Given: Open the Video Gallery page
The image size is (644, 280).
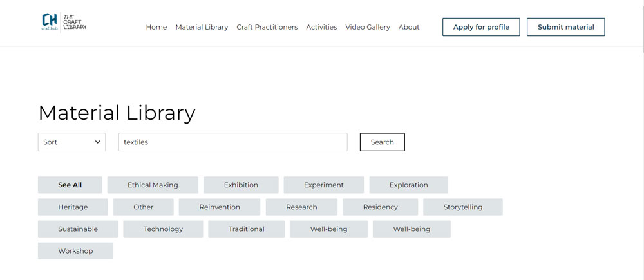Looking at the screenshot, I should pyautogui.click(x=367, y=27).
